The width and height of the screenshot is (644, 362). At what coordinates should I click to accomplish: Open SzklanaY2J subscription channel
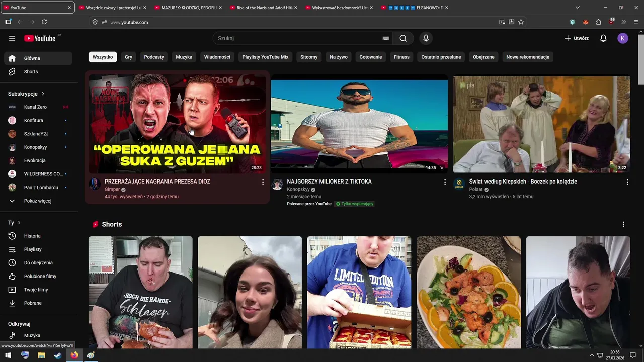click(x=38, y=134)
